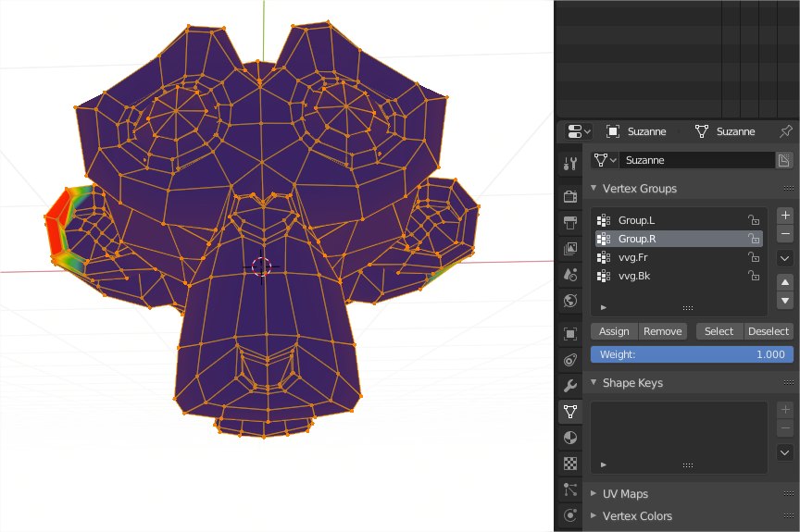Screen dimensions: 800x532
Task: Open the Render properties tab
Action: point(570,196)
